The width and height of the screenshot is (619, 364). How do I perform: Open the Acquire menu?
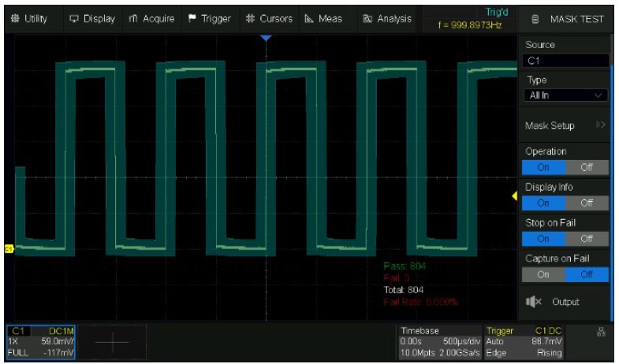coord(151,19)
